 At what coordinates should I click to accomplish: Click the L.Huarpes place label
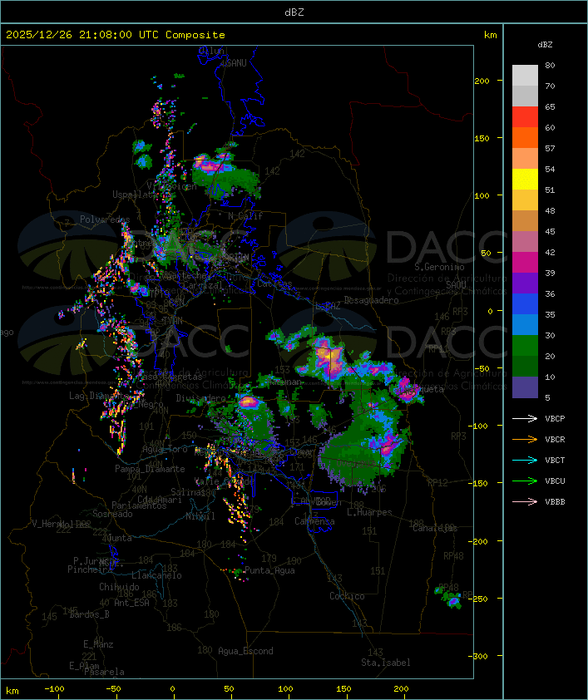click(x=369, y=512)
